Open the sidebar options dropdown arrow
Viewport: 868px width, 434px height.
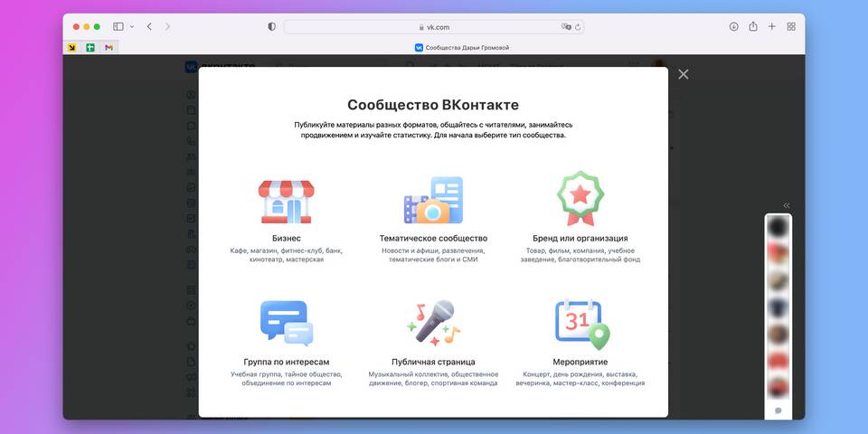(132, 26)
